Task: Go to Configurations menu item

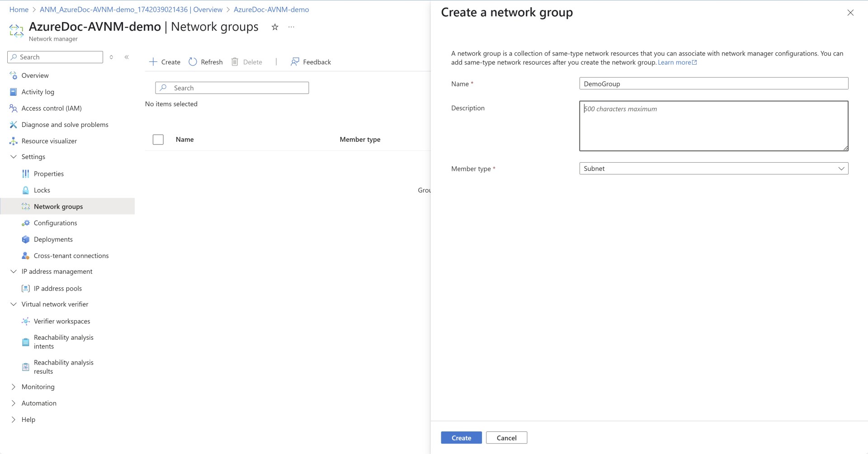Action: coord(55,223)
